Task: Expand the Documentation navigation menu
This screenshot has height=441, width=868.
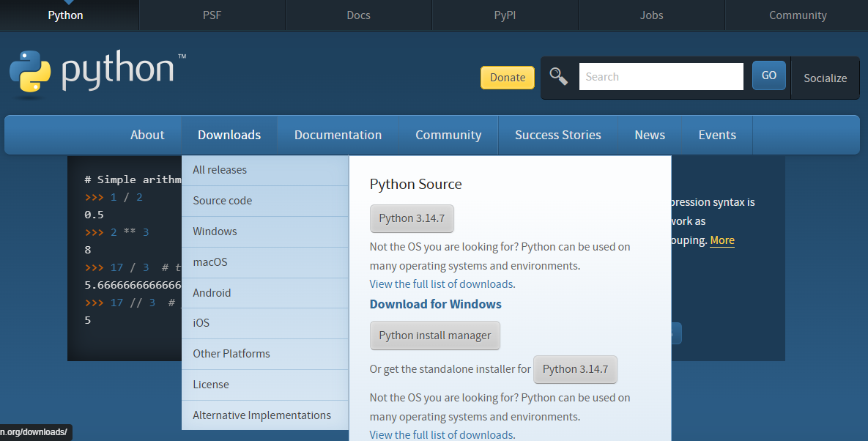Action: [338, 135]
